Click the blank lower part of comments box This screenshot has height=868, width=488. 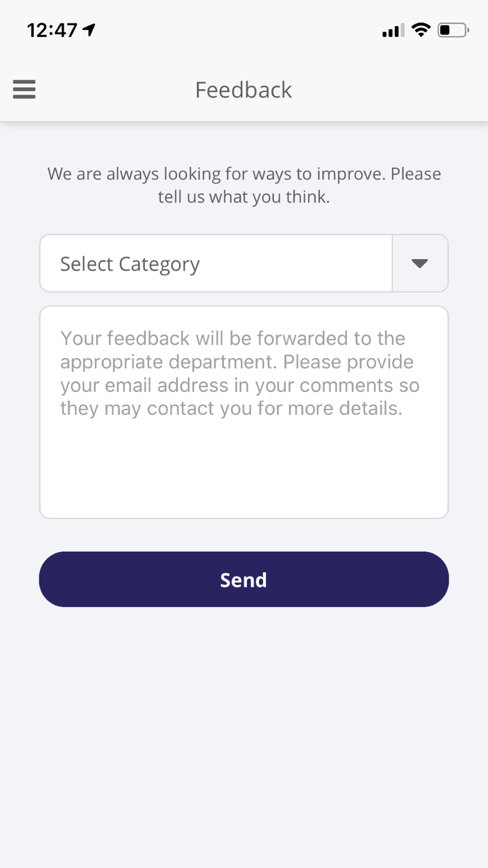click(x=244, y=469)
